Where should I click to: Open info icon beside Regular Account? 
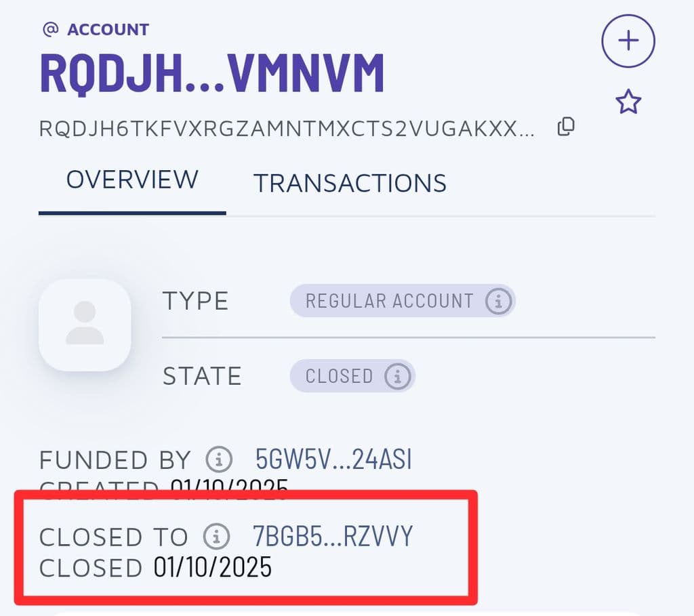tap(498, 302)
